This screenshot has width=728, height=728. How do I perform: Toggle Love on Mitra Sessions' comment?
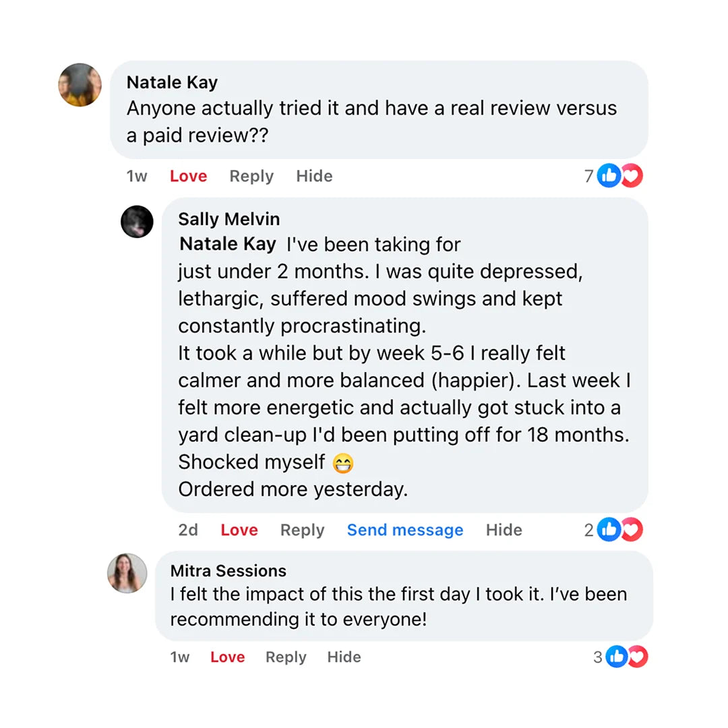[x=227, y=657]
